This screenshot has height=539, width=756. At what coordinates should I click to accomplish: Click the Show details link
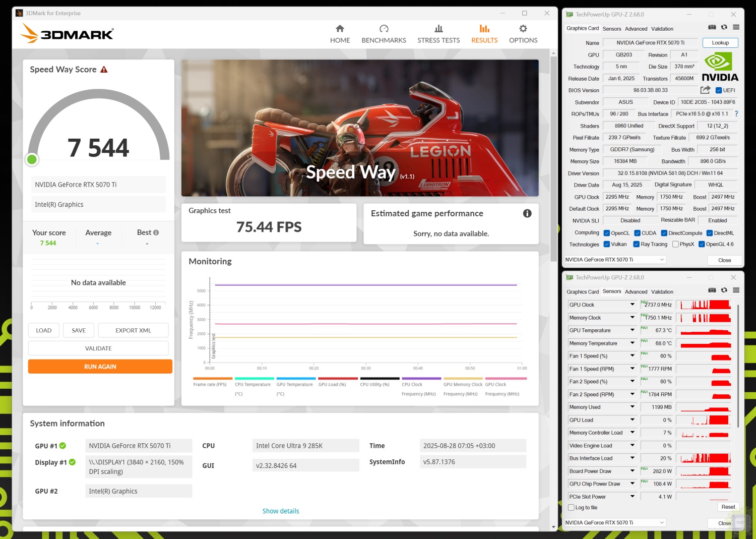[x=281, y=511]
